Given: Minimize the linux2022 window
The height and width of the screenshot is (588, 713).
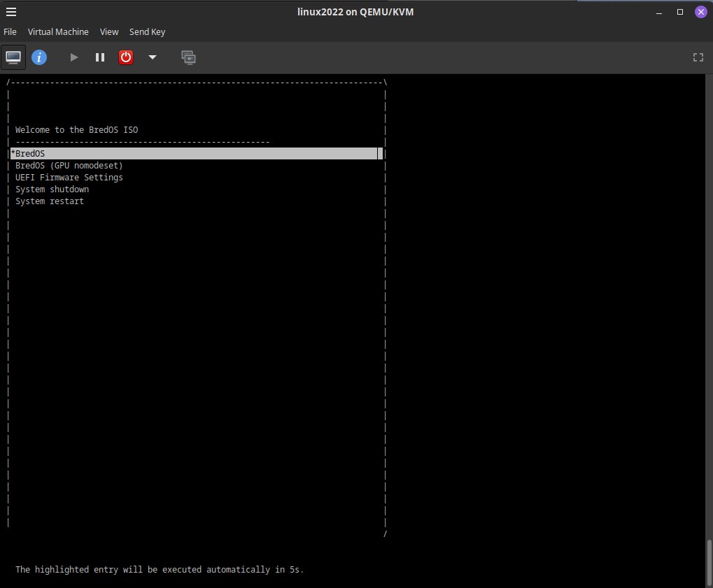Looking at the screenshot, I should 659,13.
